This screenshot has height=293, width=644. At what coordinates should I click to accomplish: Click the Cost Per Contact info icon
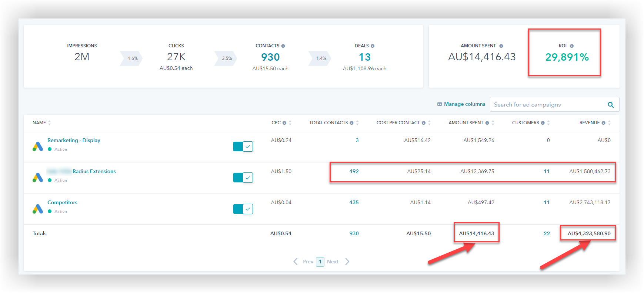click(423, 123)
